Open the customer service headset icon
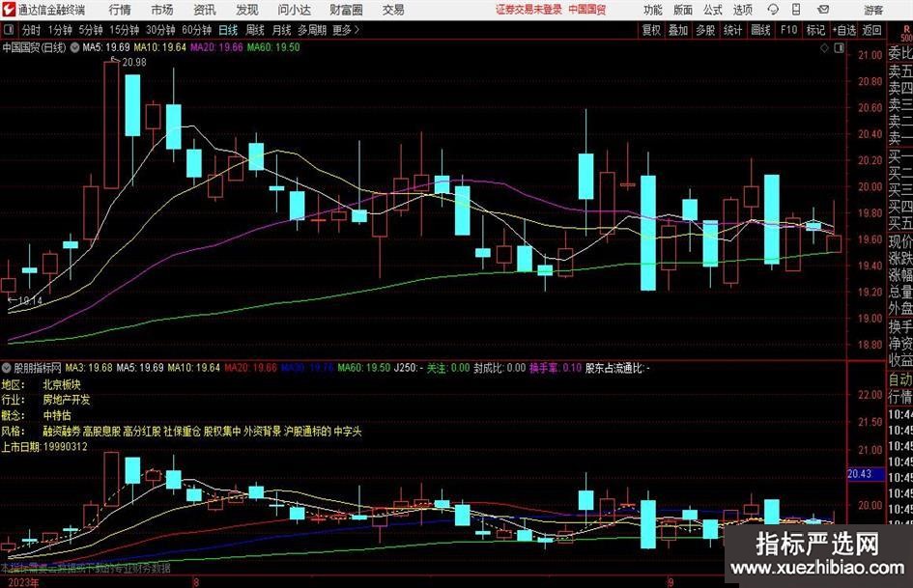The height and width of the screenshot is (588, 913). pos(773,10)
